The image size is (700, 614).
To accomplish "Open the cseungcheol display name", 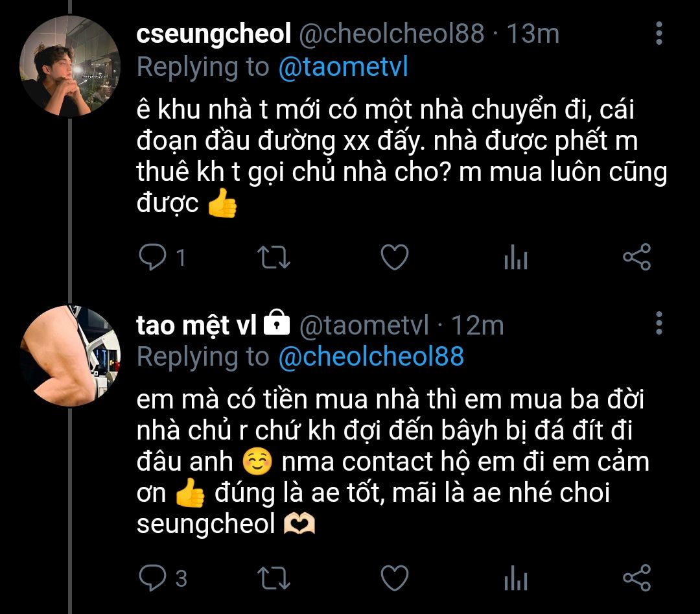I will (214, 34).
